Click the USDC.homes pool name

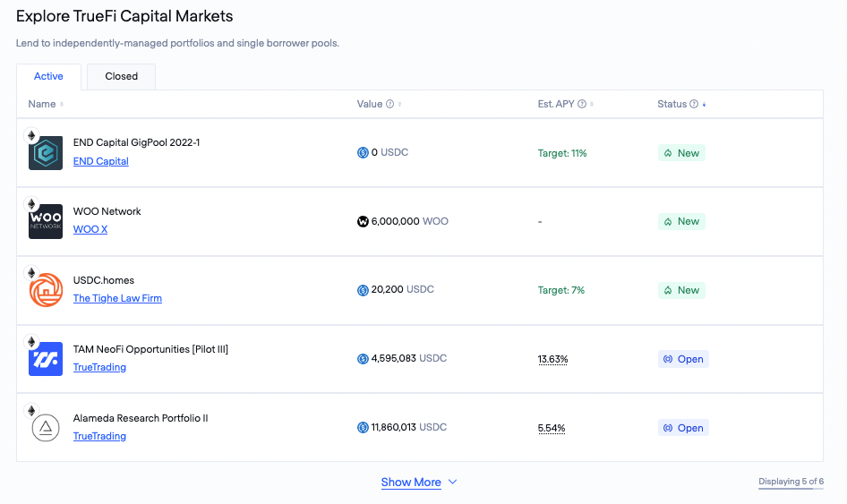[x=104, y=280]
